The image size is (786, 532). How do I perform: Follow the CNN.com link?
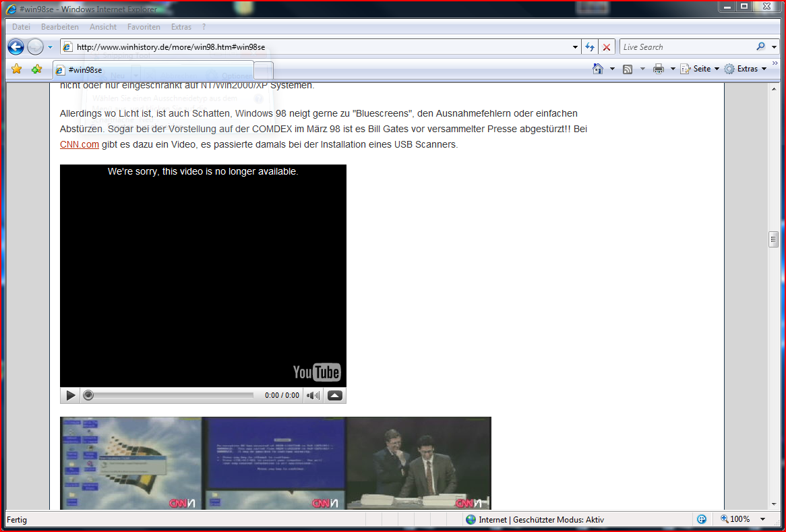[x=79, y=144]
